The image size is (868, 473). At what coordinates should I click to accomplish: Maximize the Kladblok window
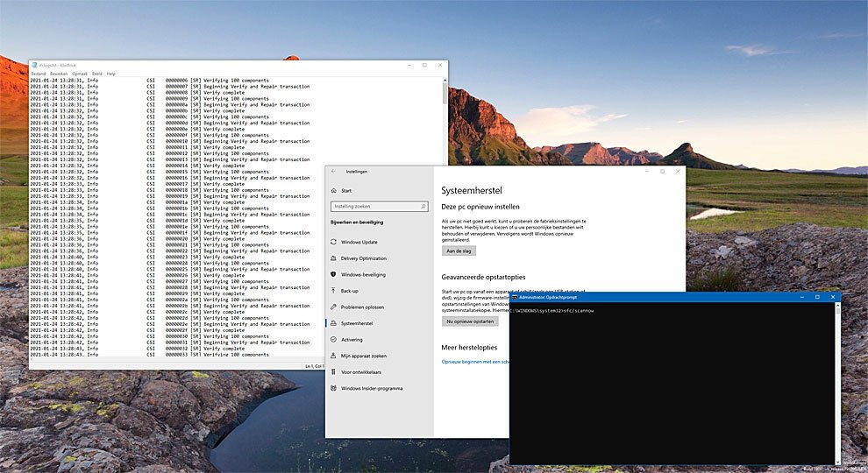point(424,66)
